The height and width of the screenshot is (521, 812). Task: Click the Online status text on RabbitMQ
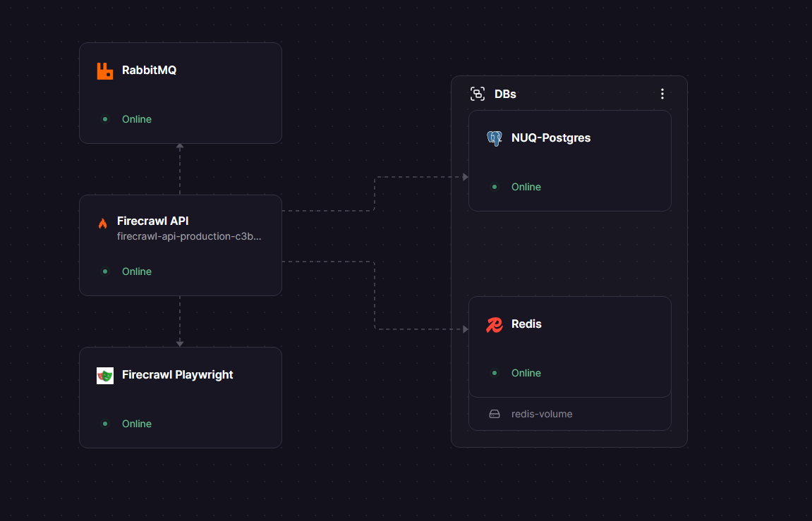click(137, 120)
